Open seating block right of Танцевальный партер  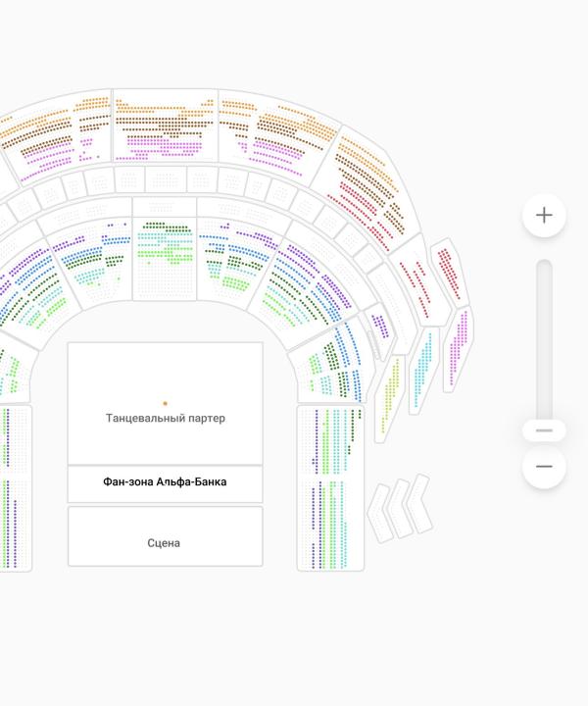click(x=330, y=439)
